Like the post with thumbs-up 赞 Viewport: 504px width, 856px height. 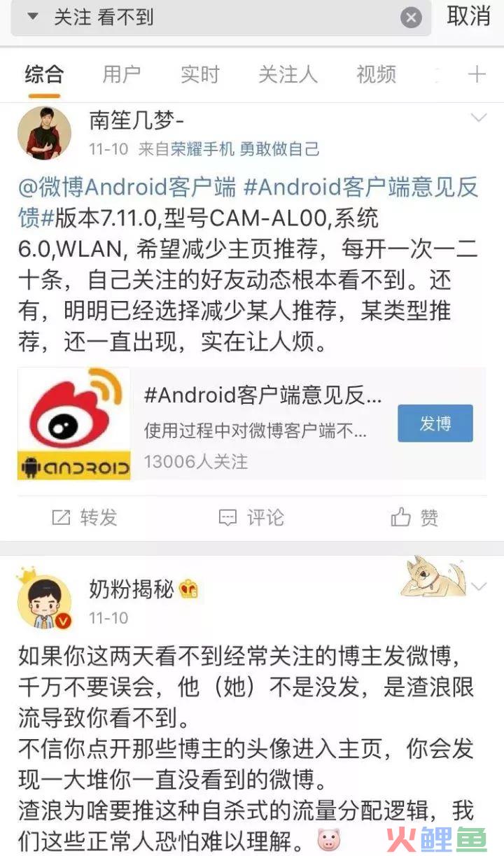coord(415,517)
